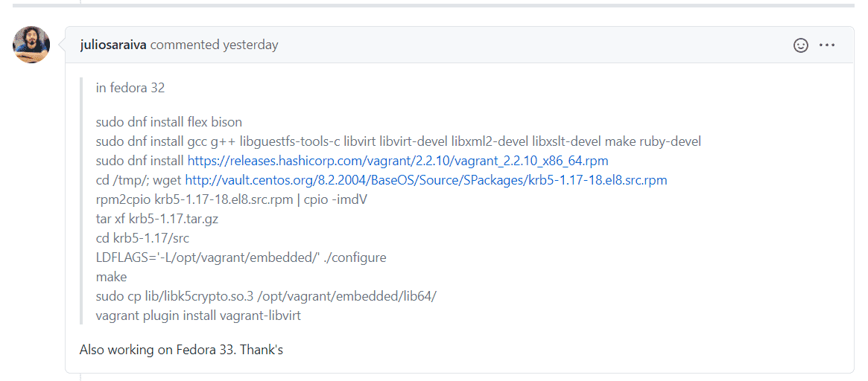Click the "sudo dnf install flex bison" line
The height and width of the screenshot is (381, 868).
(169, 122)
